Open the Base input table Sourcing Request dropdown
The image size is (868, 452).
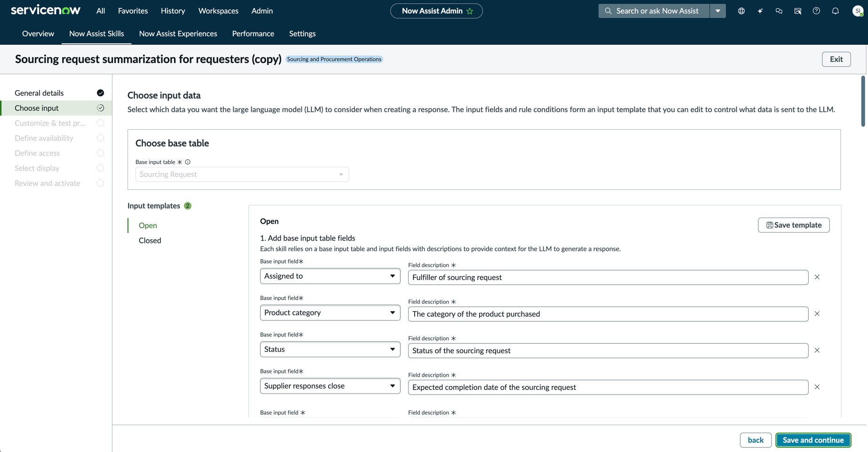[242, 174]
